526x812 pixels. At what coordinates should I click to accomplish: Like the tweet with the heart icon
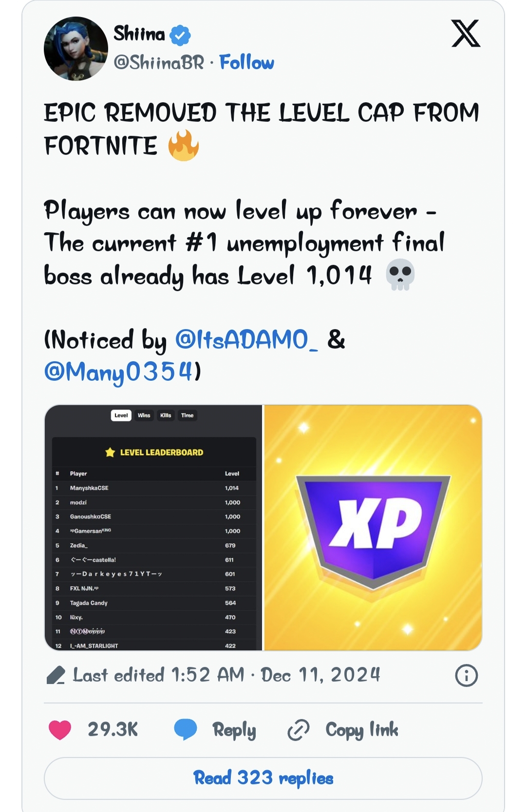60,730
